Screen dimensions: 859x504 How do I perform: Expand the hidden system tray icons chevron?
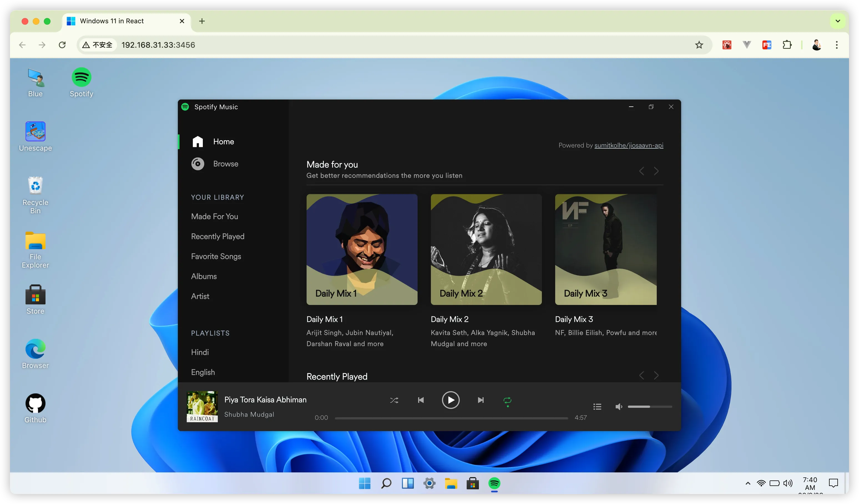point(747,483)
